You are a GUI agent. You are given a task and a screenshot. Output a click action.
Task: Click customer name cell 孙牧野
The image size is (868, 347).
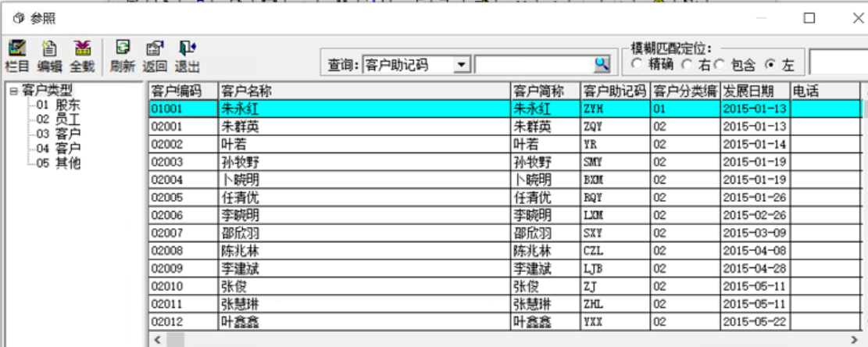coord(364,162)
